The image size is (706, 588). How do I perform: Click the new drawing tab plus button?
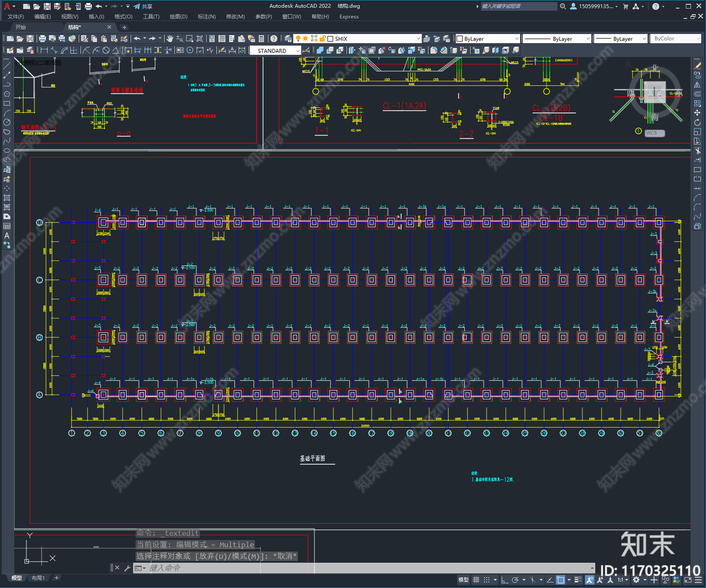tap(124, 27)
